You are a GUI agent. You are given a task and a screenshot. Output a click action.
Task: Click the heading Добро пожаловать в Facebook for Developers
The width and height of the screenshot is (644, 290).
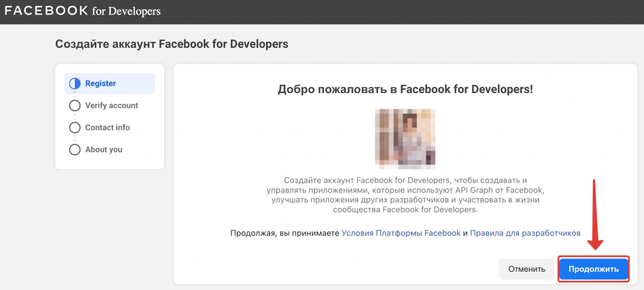[x=405, y=89]
